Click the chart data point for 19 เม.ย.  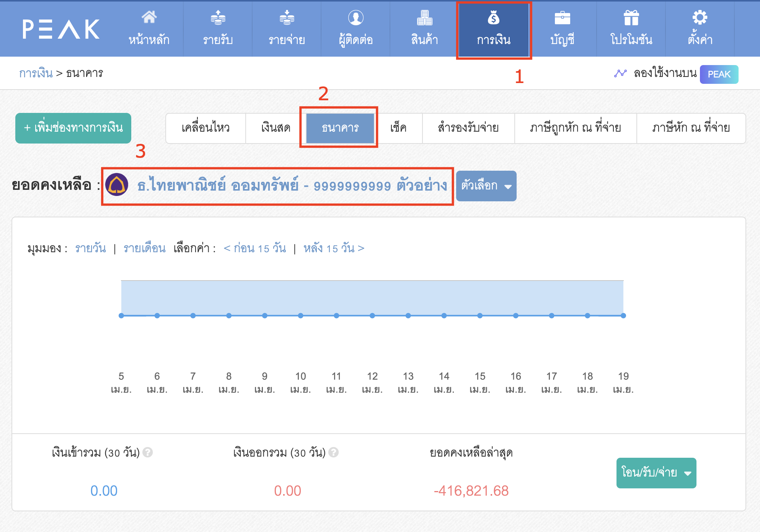(x=623, y=316)
